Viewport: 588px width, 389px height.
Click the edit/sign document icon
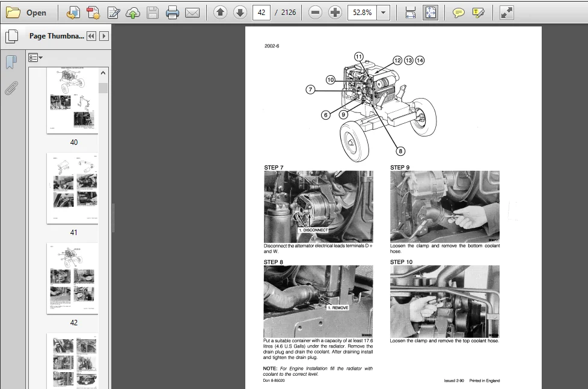[x=113, y=13]
